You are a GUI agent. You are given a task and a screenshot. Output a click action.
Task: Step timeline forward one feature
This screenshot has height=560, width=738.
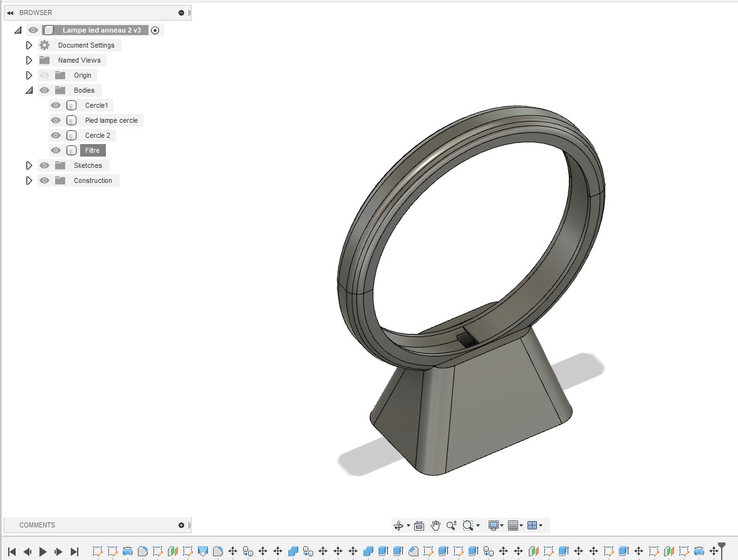[x=58, y=551]
